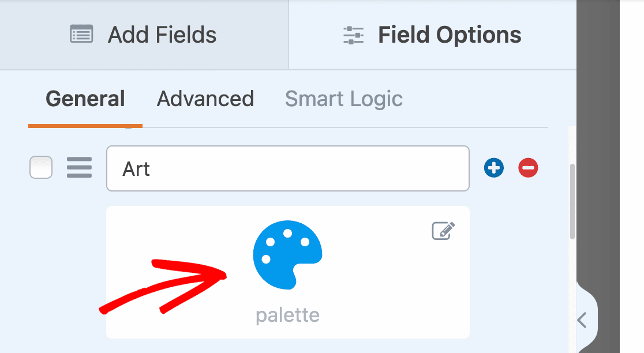This screenshot has width=644, height=353.
Task: Click the panel vertical scrollbar thumb
Action: tap(572, 201)
